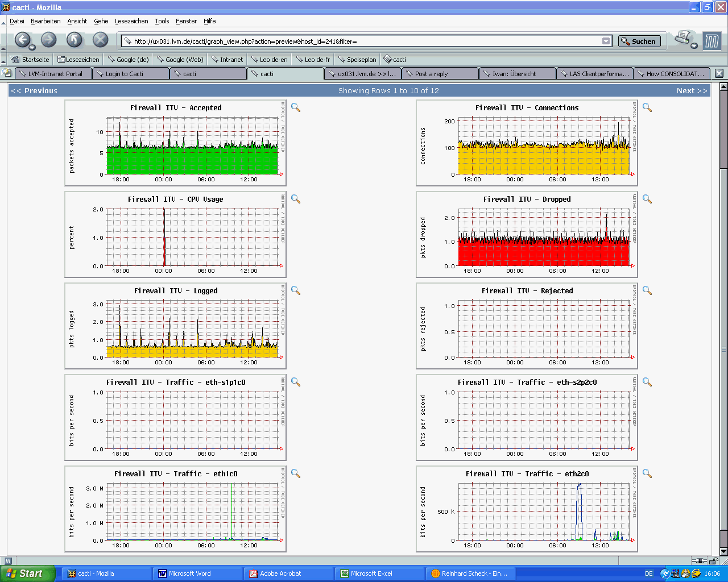Click vertical scrollbar down arrow
This screenshot has height=582, width=728.
coord(723,551)
